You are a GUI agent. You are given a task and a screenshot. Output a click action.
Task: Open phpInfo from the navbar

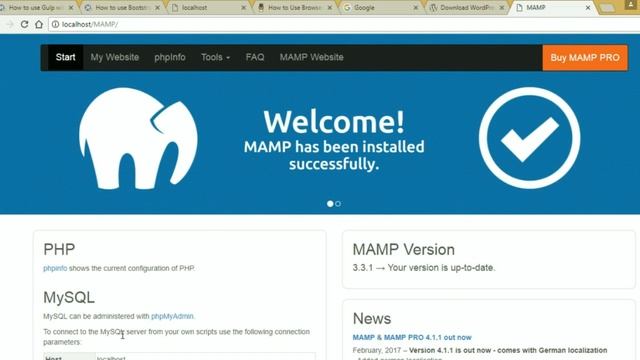(170, 58)
